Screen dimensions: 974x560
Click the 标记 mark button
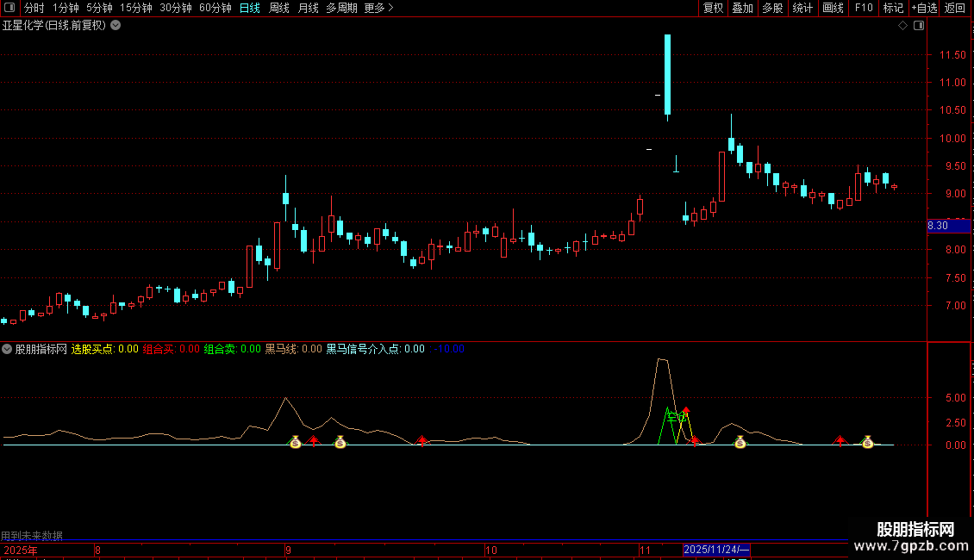(x=893, y=8)
